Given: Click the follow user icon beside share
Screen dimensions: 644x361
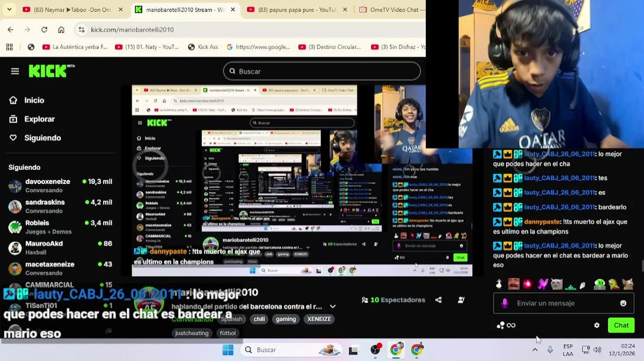Looking at the screenshot, I should pyautogui.click(x=461, y=300).
